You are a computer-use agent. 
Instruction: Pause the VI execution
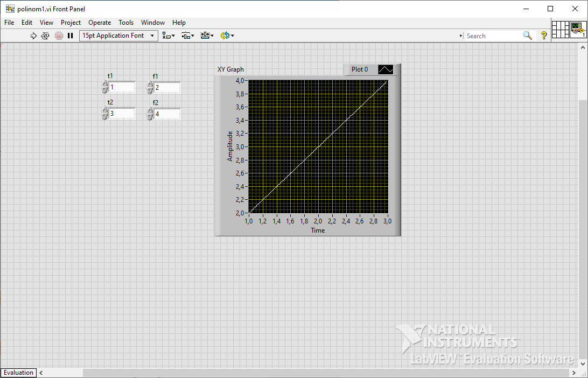[x=70, y=36]
